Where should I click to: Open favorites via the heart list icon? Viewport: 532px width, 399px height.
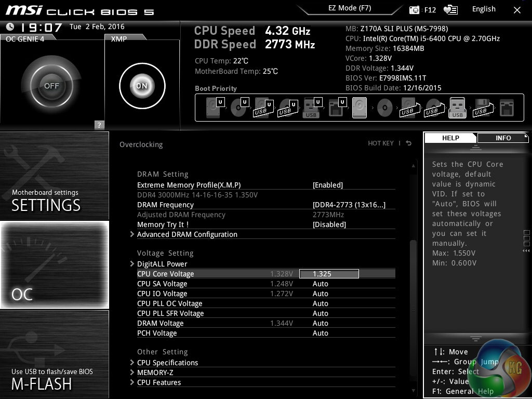(x=450, y=10)
